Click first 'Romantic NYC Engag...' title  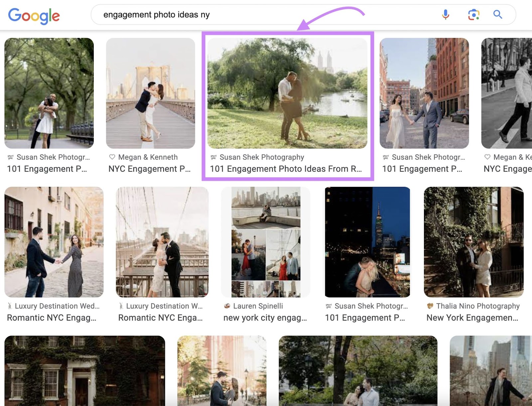(x=52, y=318)
